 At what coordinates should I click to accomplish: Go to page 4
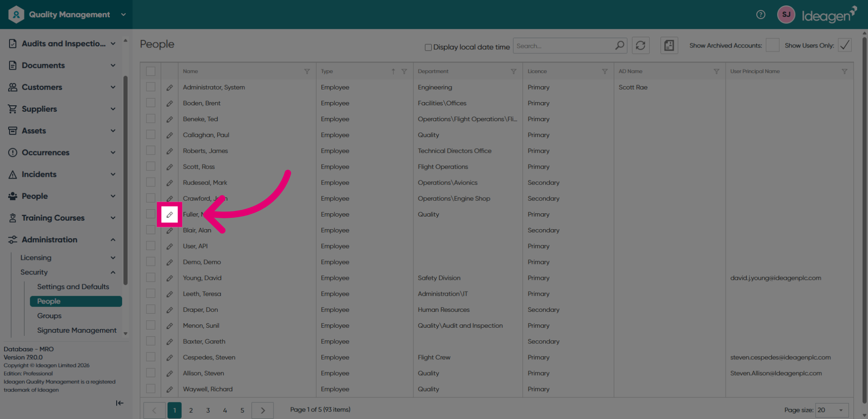(x=225, y=410)
